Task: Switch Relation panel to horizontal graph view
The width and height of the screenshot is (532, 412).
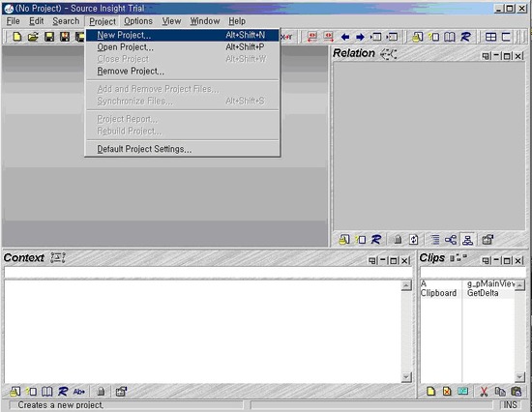Action: (451, 240)
